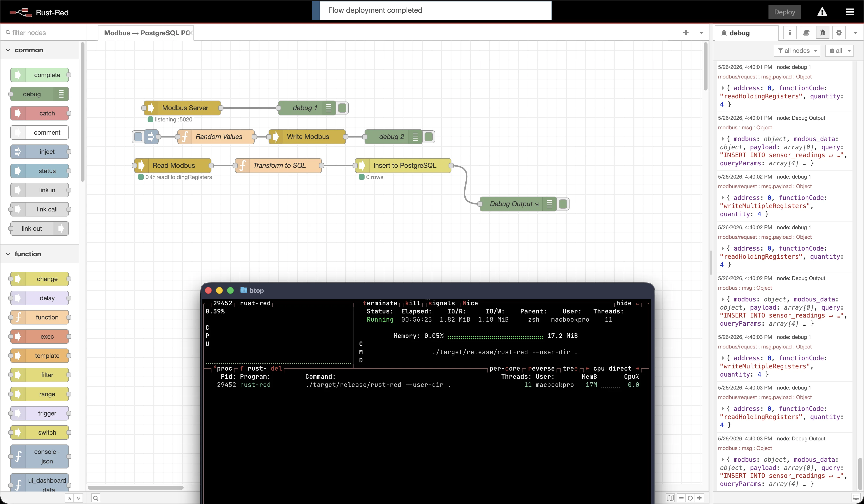Click kill in btop process menu
Image resolution: width=864 pixels, height=504 pixels.
coord(413,303)
